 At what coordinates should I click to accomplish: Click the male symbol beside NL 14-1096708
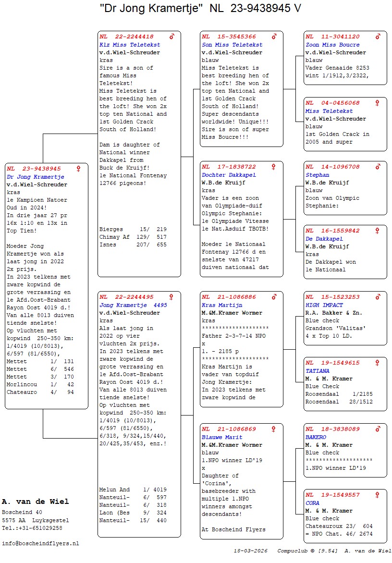378,167
